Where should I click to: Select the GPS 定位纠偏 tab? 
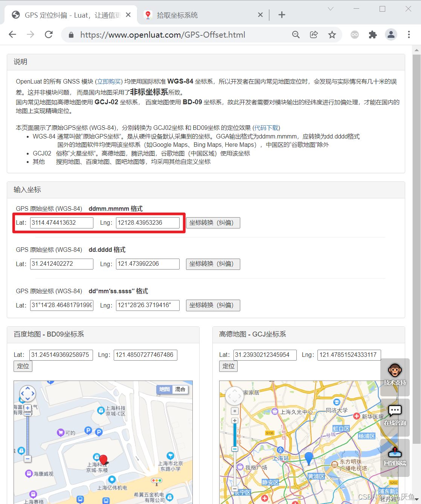click(72, 15)
